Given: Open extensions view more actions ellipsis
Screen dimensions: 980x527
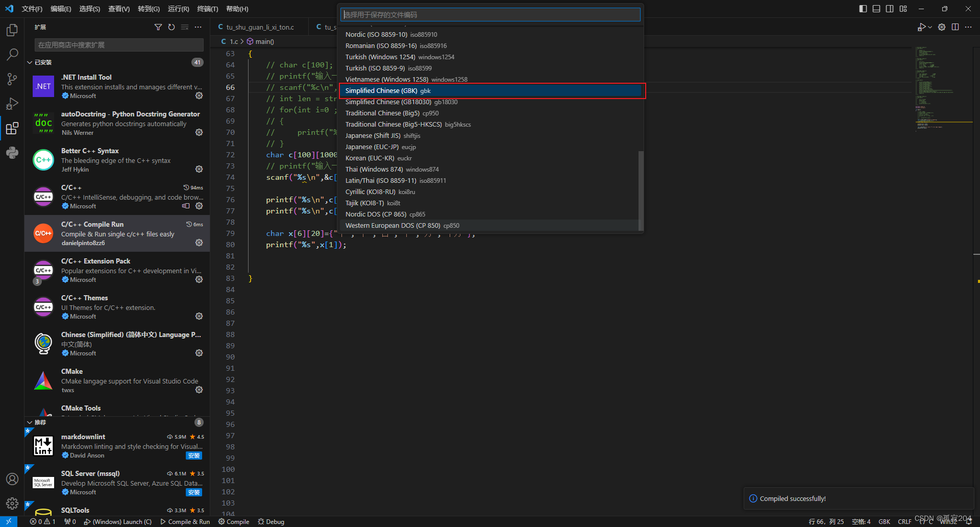Looking at the screenshot, I should pyautogui.click(x=198, y=27).
